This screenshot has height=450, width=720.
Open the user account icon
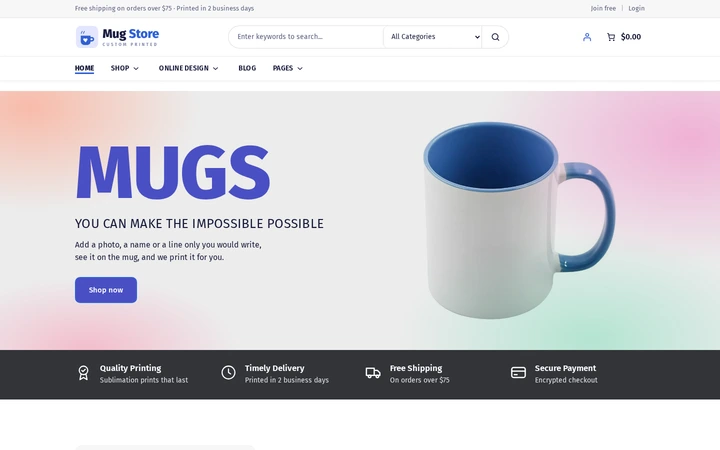(x=587, y=37)
